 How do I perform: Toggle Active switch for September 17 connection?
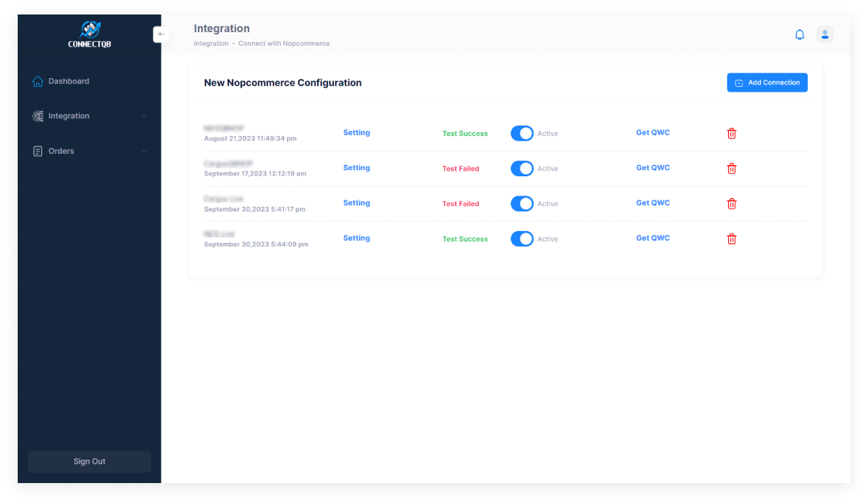[522, 168]
